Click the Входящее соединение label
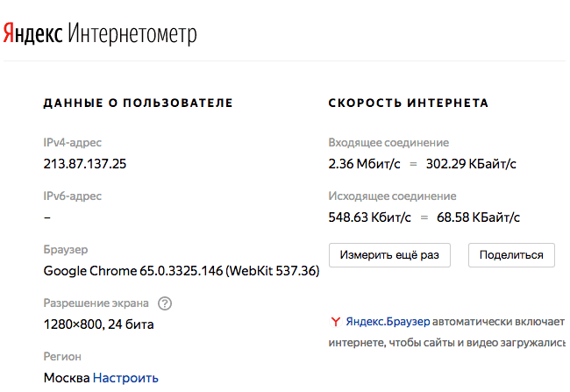 click(x=388, y=143)
